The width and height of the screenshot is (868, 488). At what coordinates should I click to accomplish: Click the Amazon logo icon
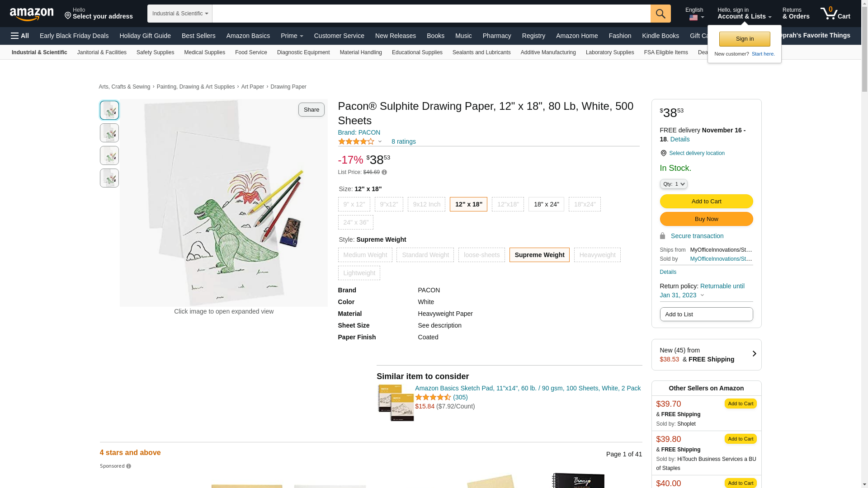click(32, 14)
